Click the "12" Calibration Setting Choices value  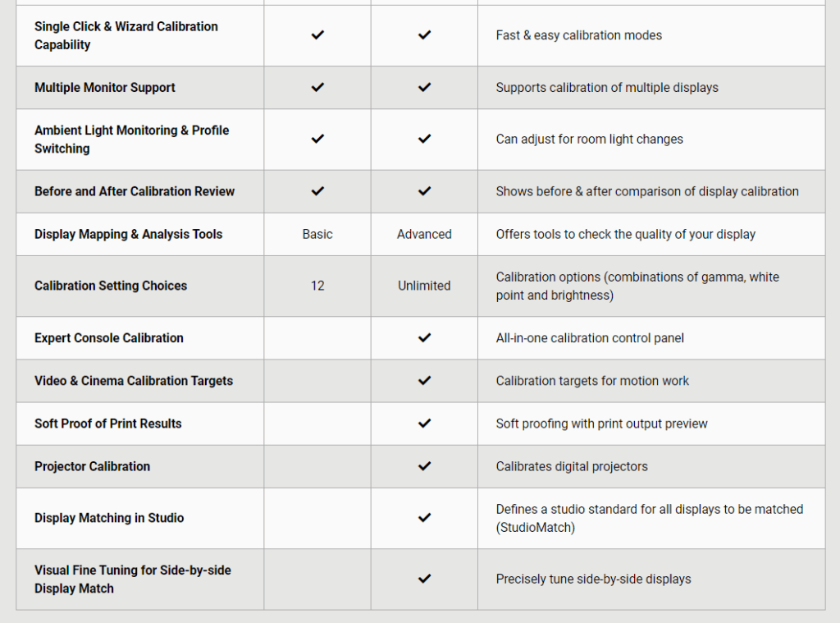coord(317,286)
